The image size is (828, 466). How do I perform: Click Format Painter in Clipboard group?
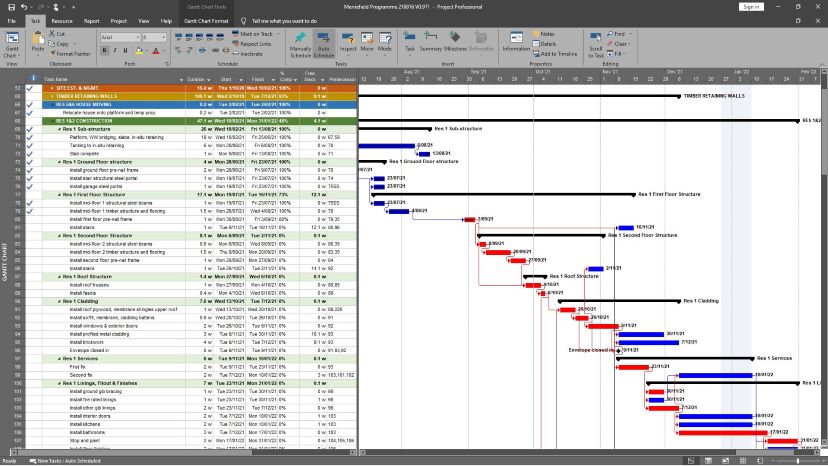[x=69, y=53]
